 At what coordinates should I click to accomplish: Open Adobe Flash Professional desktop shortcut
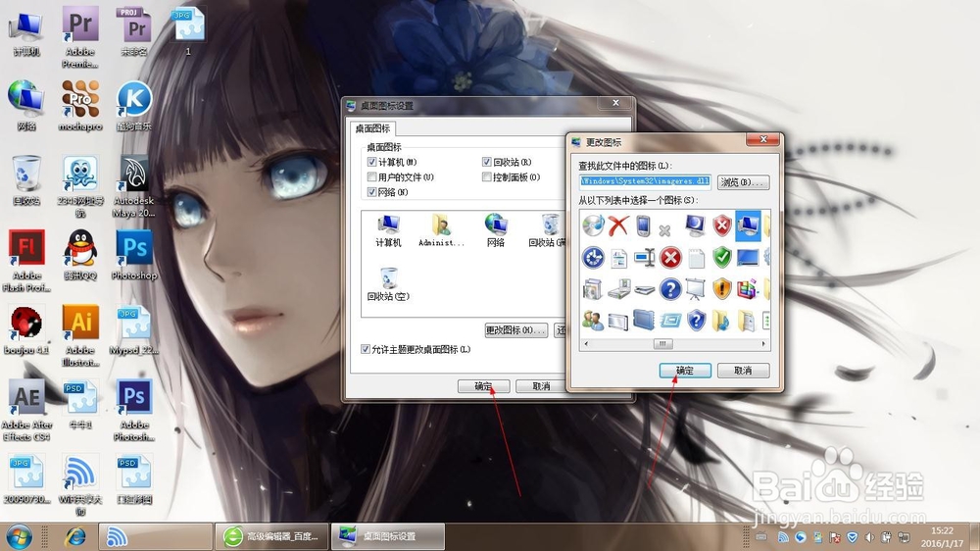pos(26,261)
